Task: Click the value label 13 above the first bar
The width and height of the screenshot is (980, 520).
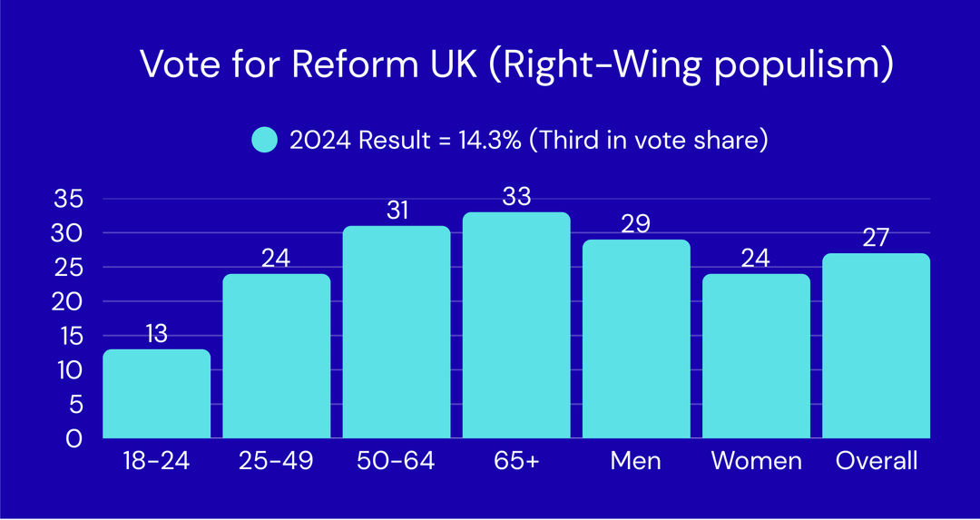Action: (x=157, y=334)
